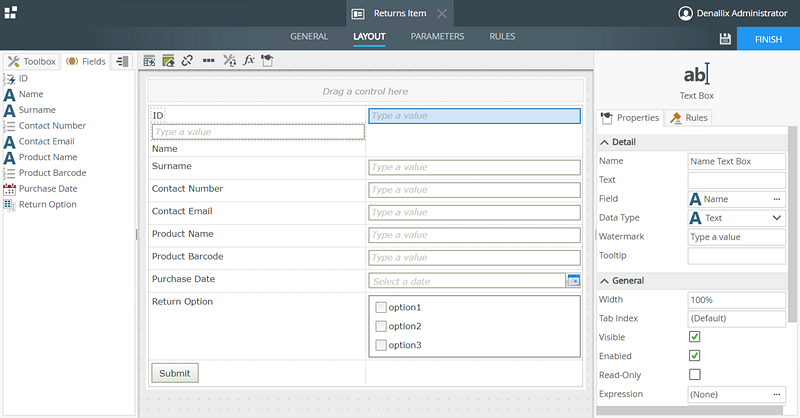Click the Submit button on the form

click(x=174, y=373)
